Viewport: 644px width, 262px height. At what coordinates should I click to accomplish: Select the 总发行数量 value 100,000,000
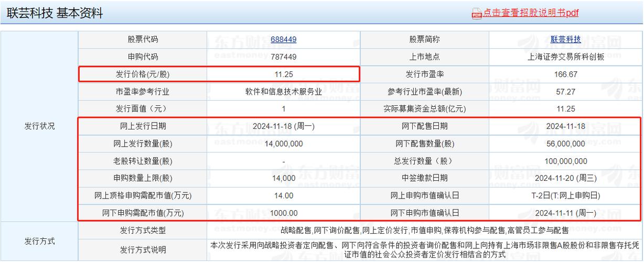[565, 161]
